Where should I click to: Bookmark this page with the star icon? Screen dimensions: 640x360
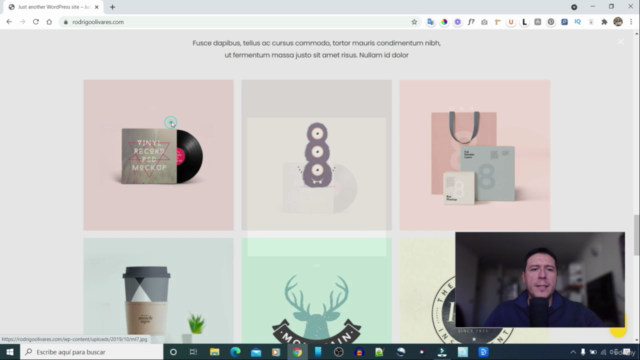click(x=414, y=22)
